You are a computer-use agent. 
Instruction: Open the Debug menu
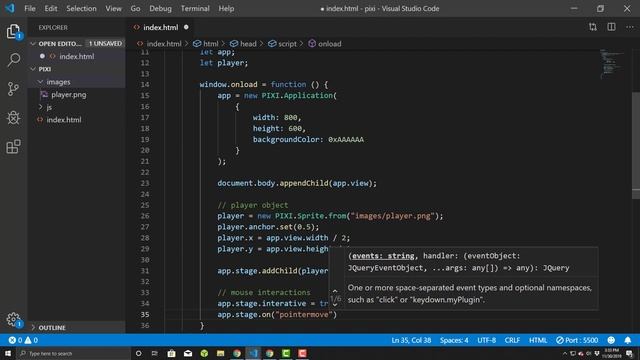click(x=160, y=9)
